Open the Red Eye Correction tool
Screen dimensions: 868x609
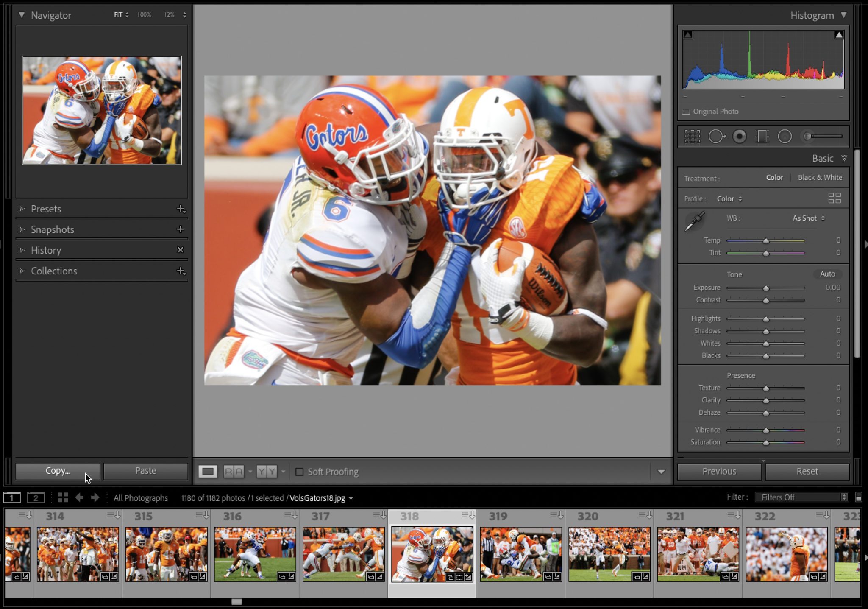coord(739,136)
